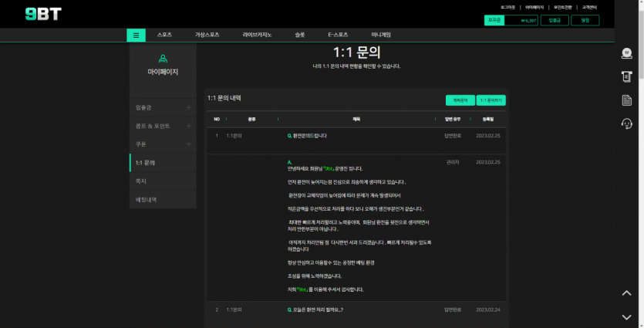Expand the 쿠폰 sidebar section

[188, 144]
